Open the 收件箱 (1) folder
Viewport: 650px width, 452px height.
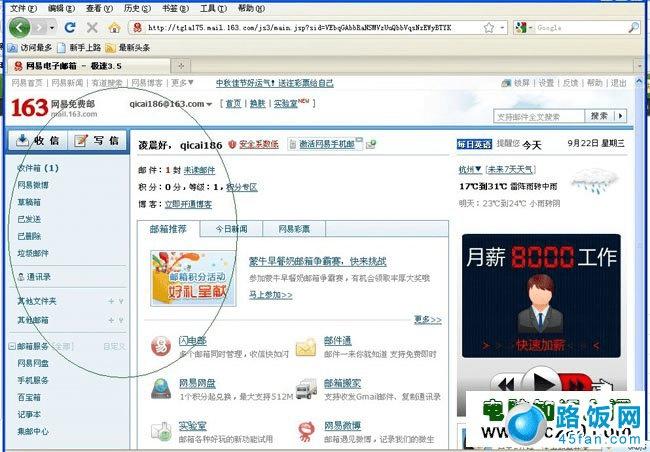click(x=38, y=168)
